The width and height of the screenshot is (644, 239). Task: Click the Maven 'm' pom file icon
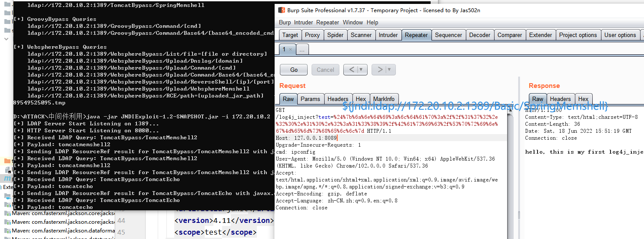coord(7,178)
